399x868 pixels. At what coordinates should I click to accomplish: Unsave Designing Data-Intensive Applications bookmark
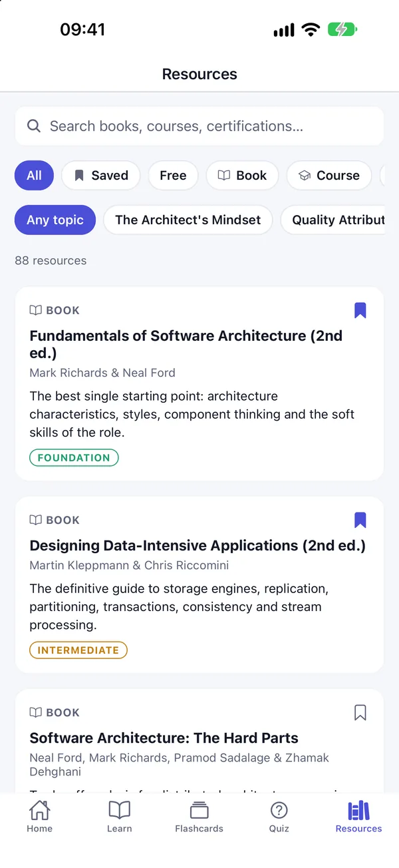(x=360, y=520)
